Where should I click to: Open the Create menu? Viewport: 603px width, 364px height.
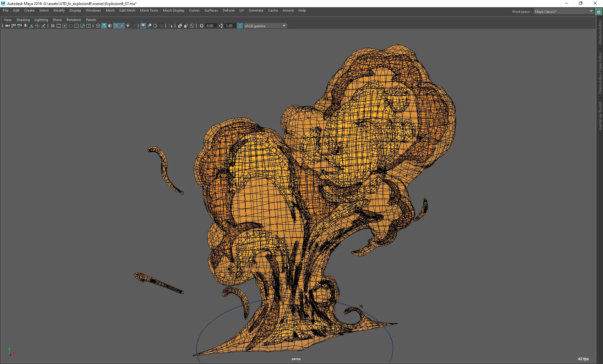coord(29,10)
